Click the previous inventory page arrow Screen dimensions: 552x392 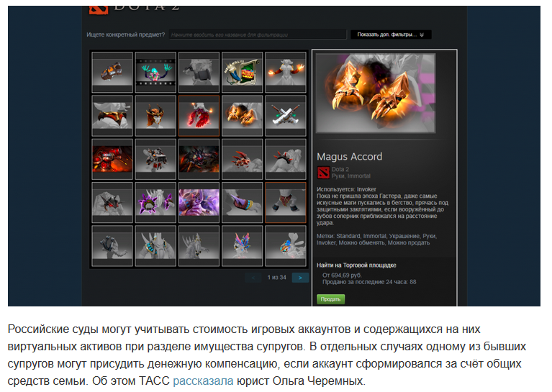pyautogui.click(x=253, y=278)
